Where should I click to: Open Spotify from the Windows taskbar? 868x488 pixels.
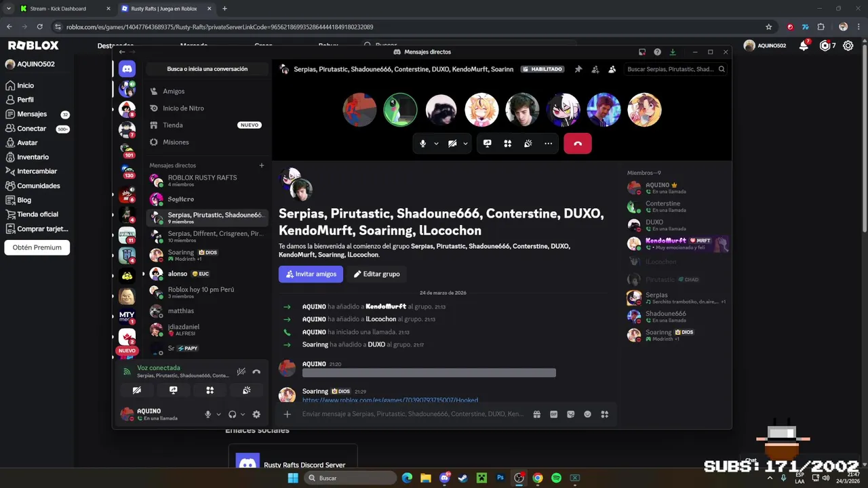[556, 478]
